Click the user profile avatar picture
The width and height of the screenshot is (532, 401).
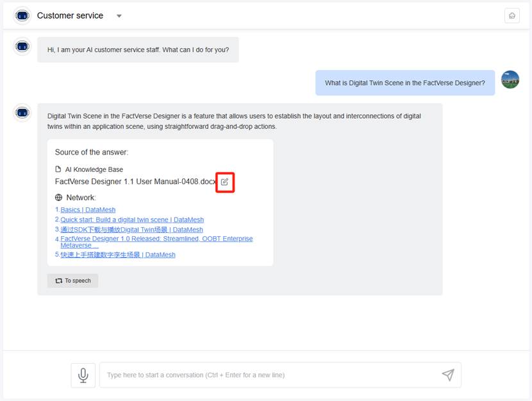pyautogui.click(x=510, y=80)
